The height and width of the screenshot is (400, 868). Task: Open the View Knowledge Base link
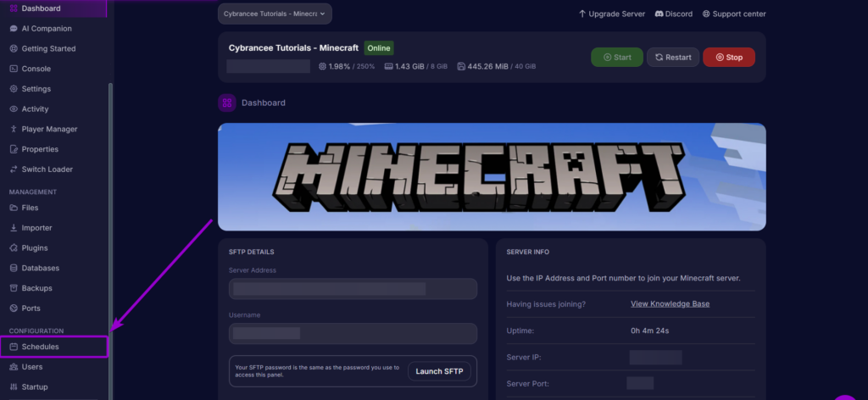[670, 304]
